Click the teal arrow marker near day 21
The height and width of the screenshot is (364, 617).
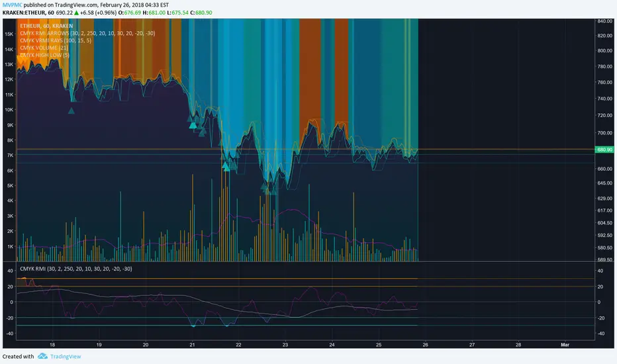[193, 124]
